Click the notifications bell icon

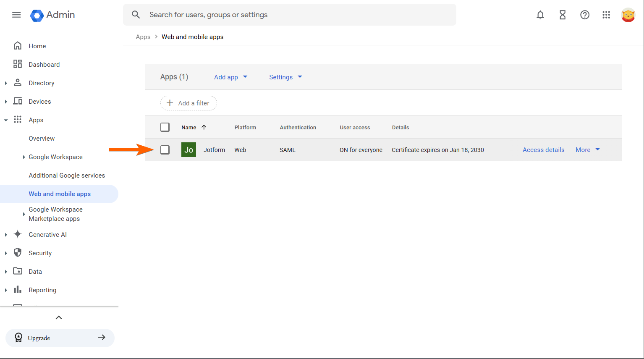coord(540,15)
